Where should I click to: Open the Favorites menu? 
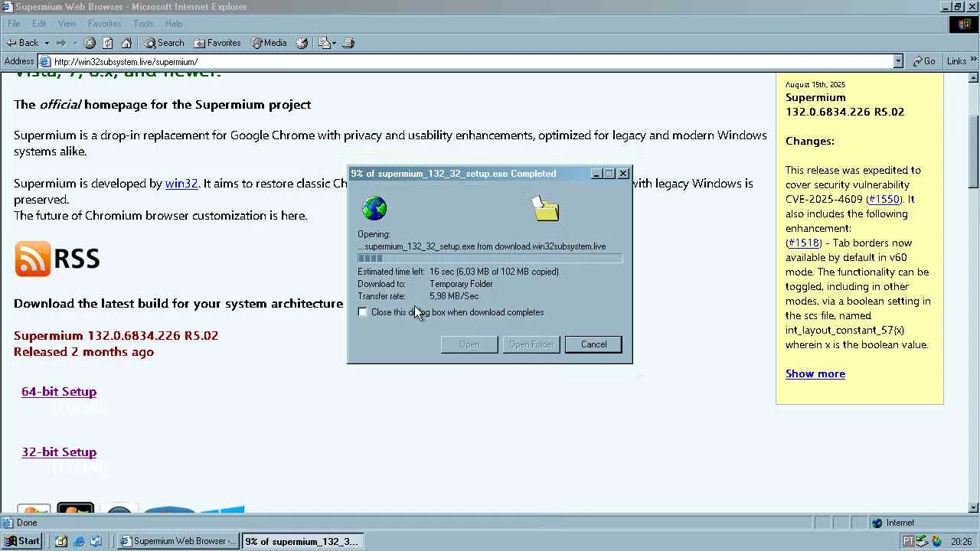[x=104, y=24]
